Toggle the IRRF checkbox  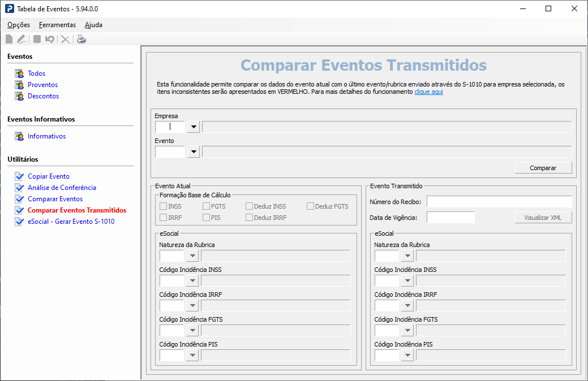163,217
